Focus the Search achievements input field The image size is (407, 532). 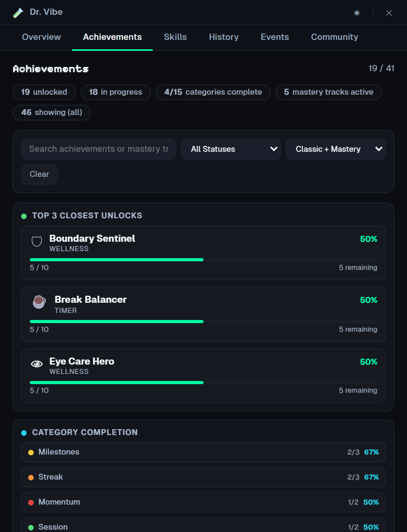pos(99,149)
